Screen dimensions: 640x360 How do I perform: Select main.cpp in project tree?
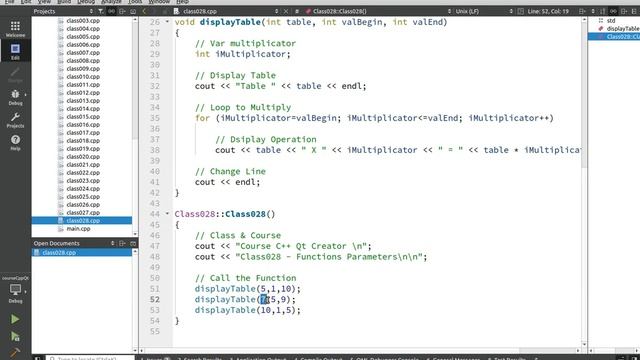[x=78, y=229]
